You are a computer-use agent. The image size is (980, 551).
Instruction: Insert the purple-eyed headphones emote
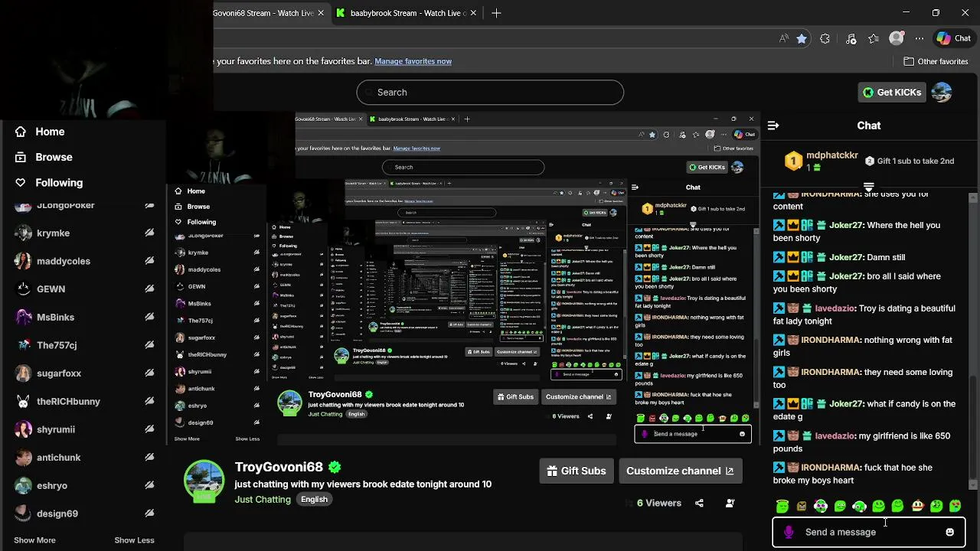pos(821,506)
